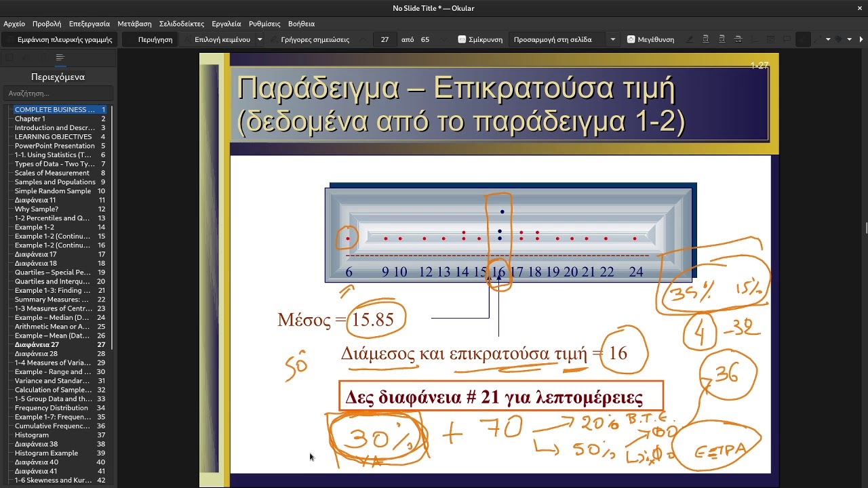Viewport: 868px width, 488px height.
Task: Go to Why Sample? entry
Action: pyautogui.click(x=60, y=209)
